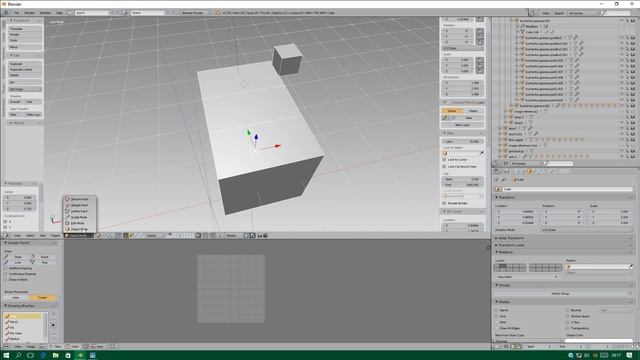
Task: Select the Marker brush in Drawing Brushes
Action: click(x=23, y=339)
